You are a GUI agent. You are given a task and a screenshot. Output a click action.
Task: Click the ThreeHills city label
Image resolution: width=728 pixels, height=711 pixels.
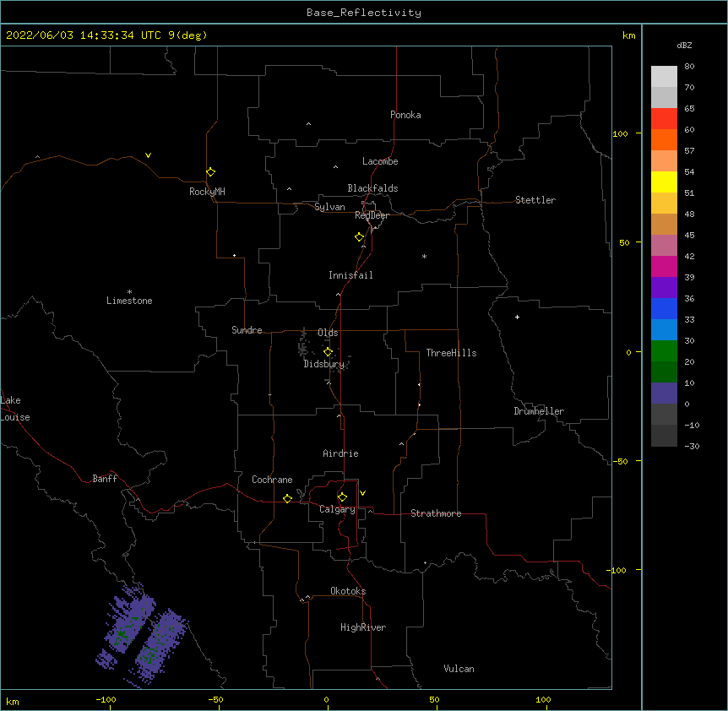(x=451, y=353)
